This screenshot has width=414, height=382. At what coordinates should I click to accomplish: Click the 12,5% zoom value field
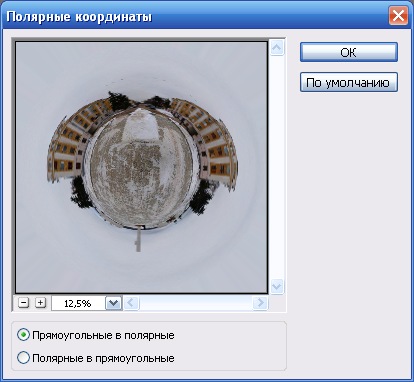[78, 303]
